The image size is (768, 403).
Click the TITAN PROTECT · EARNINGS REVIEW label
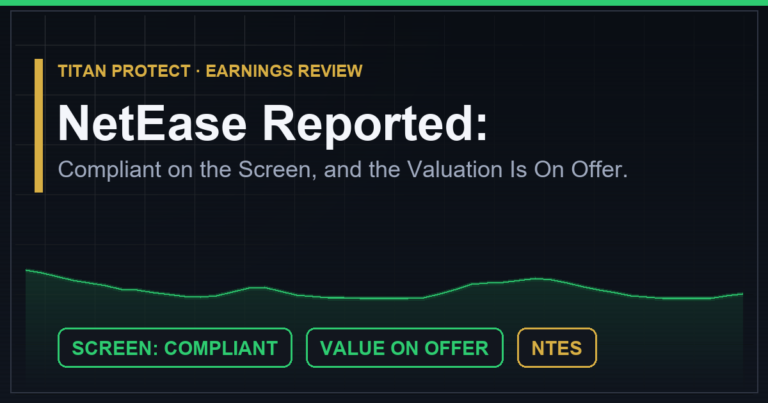[x=210, y=71]
